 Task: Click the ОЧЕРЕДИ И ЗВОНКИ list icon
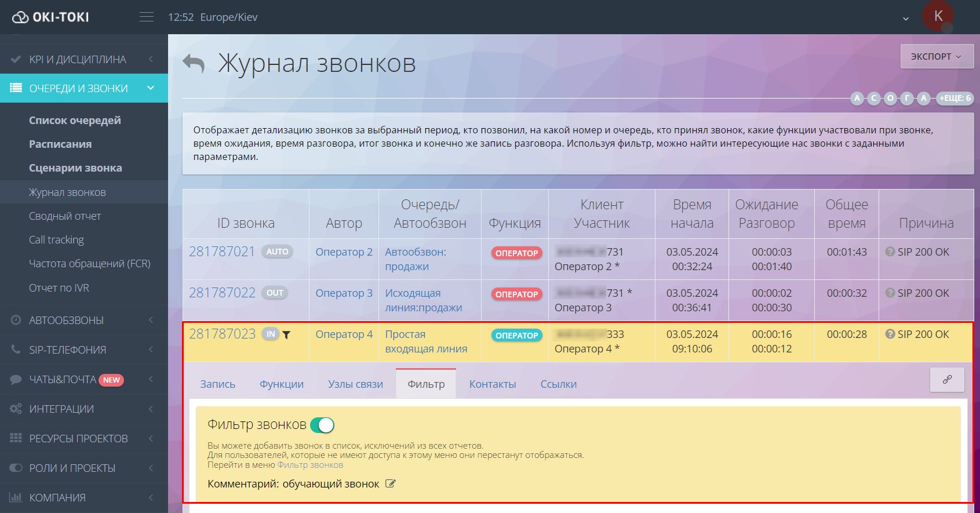pyautogui.click(x=16, y=88)
